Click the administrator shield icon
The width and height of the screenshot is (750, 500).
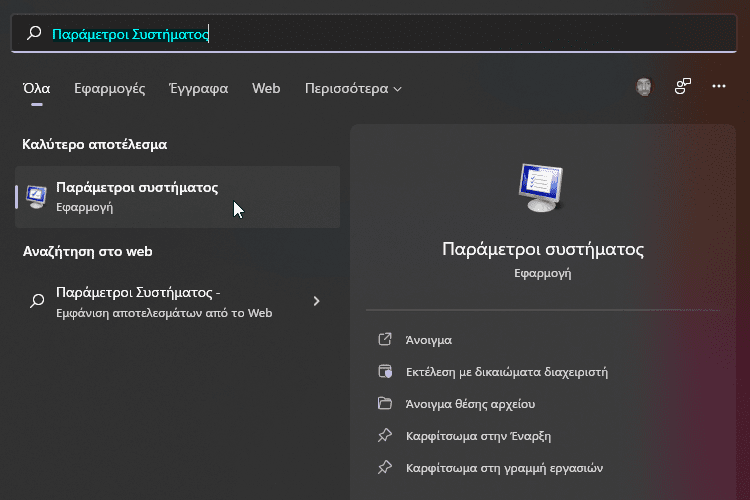(x=385, y=371)
